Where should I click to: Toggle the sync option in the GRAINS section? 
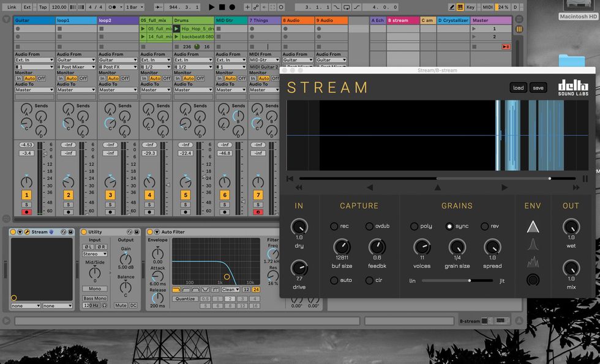pyautogui.click(x=449, y=226)
